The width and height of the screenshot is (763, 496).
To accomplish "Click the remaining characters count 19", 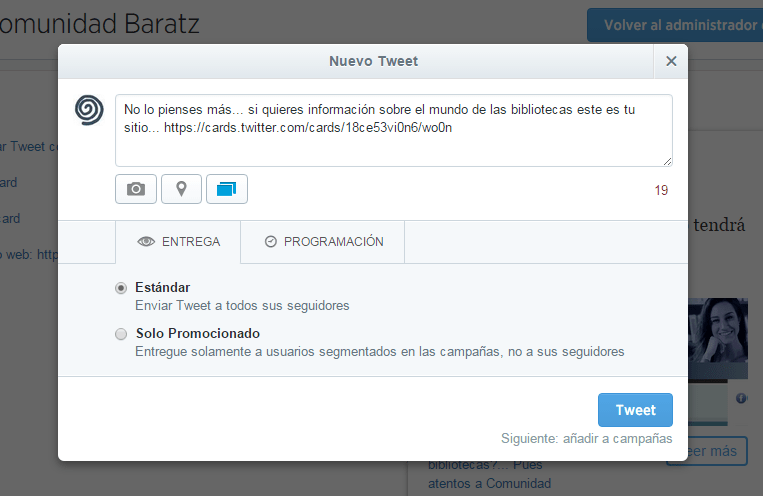I will 661,190.
